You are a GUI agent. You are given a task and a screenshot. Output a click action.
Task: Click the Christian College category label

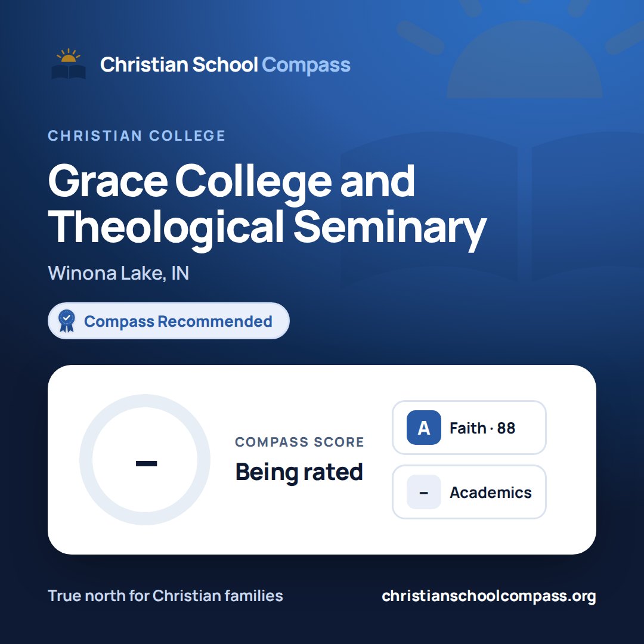click(137, 135)
